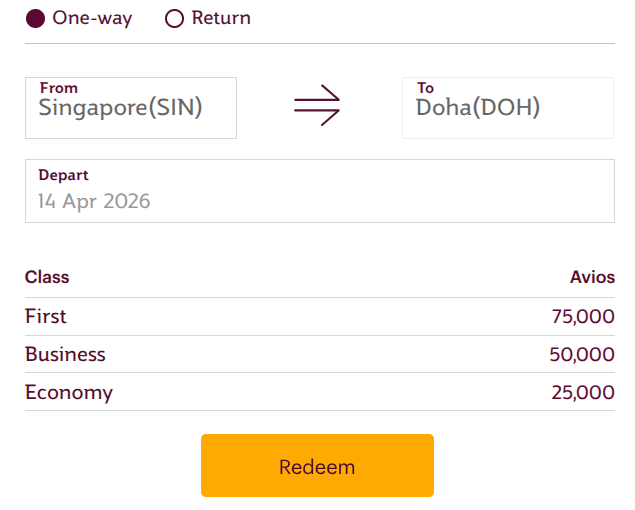The width and height of the screenshot is (635, 510).
Task: Click the 50,000 Avios value
Action: click(581, 355)
